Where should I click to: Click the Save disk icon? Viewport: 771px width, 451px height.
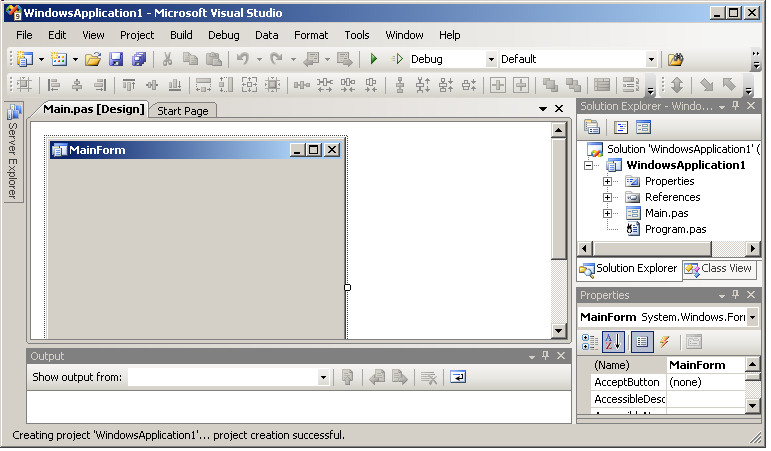tap(116, 60)
